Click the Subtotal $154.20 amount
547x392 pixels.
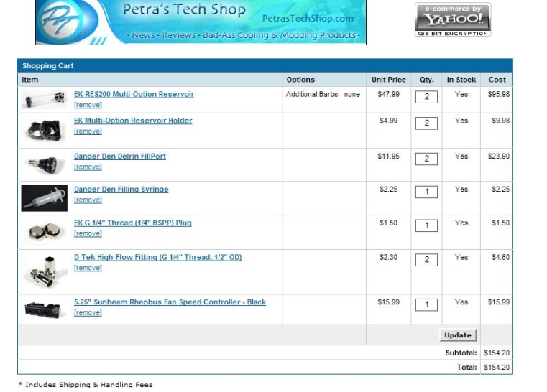[497, 353]
